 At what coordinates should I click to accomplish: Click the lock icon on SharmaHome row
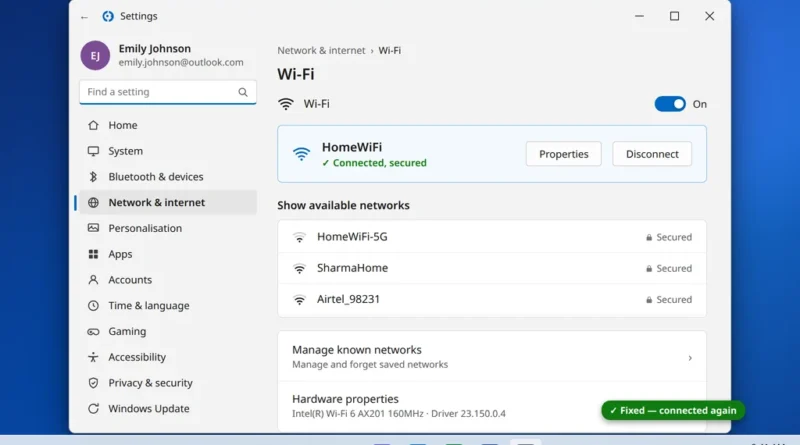point(649,268)
